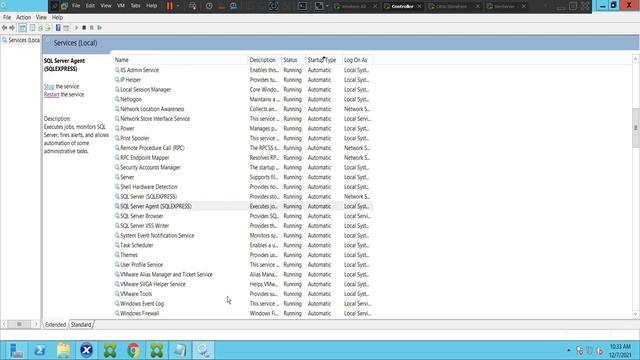Select the Task Scheduler service
Viewport: 640px width, 360px height.
[243, 245]
